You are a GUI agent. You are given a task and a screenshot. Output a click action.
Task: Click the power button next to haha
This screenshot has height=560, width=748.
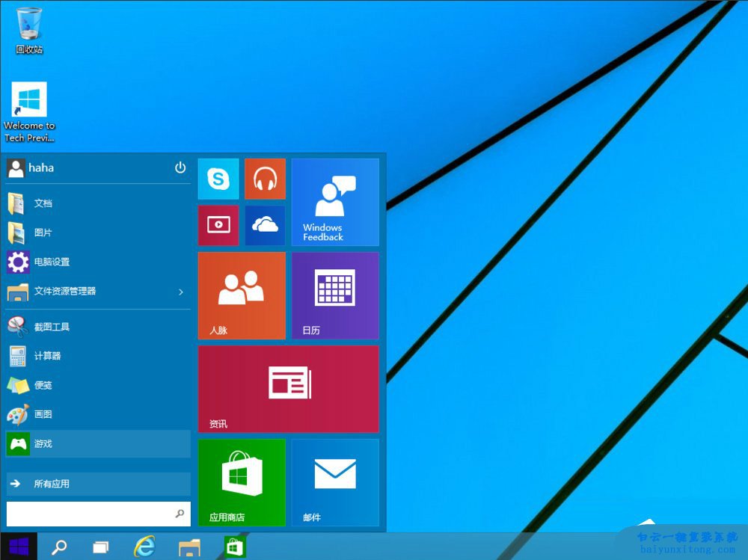pos(180,167)
